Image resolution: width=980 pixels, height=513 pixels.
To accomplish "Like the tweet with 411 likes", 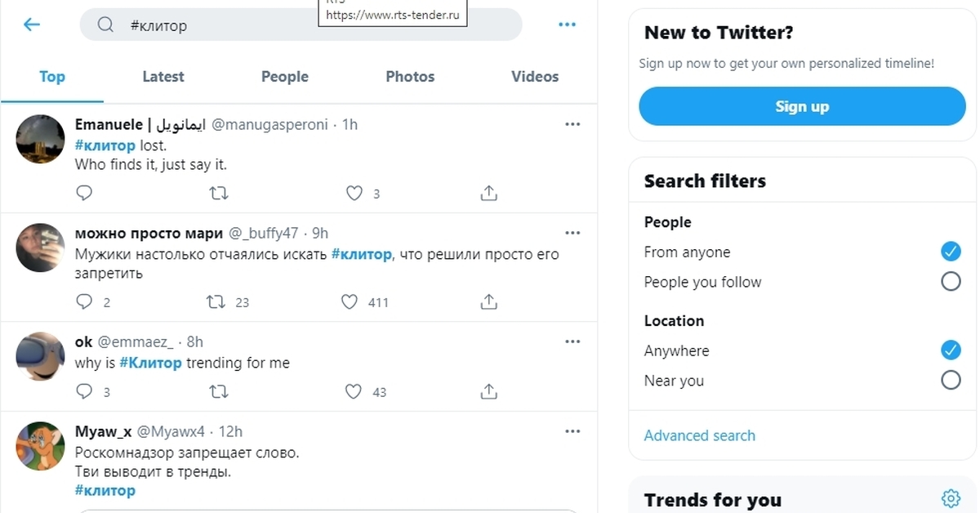I will pos(350,302).
